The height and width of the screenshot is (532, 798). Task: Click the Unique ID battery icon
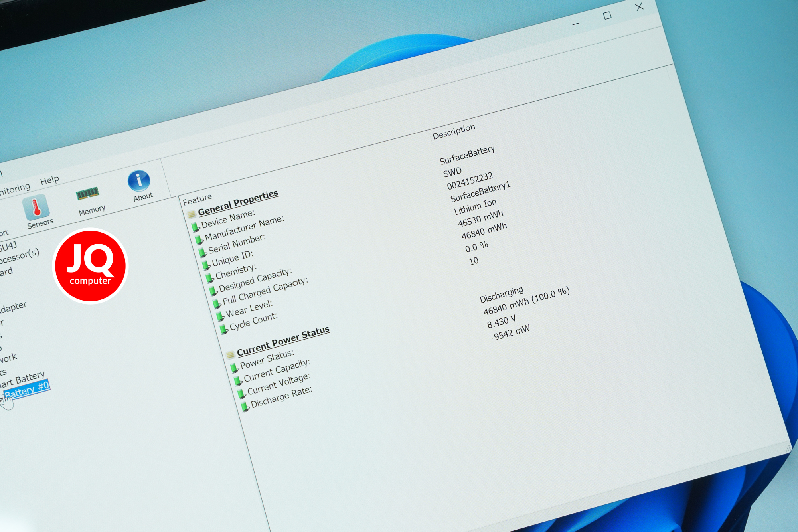pos(205,264)
